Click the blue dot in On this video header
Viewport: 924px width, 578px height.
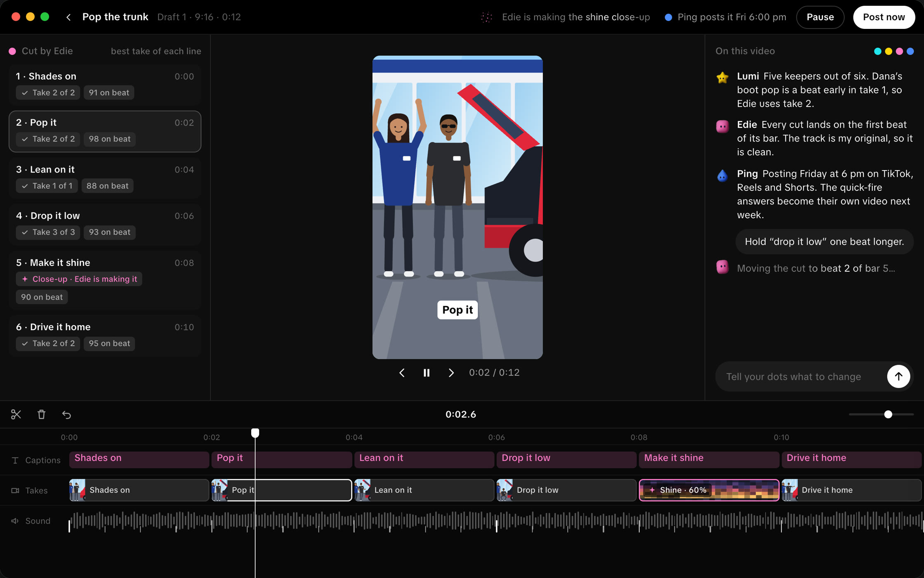click(910, 51)
